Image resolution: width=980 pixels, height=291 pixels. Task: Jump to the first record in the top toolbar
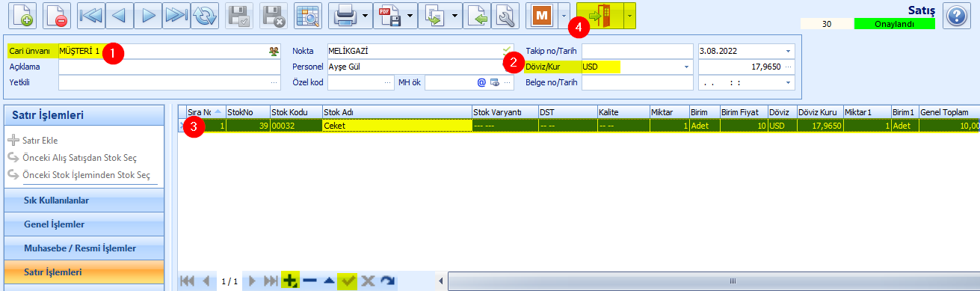(x=91, y=16)
